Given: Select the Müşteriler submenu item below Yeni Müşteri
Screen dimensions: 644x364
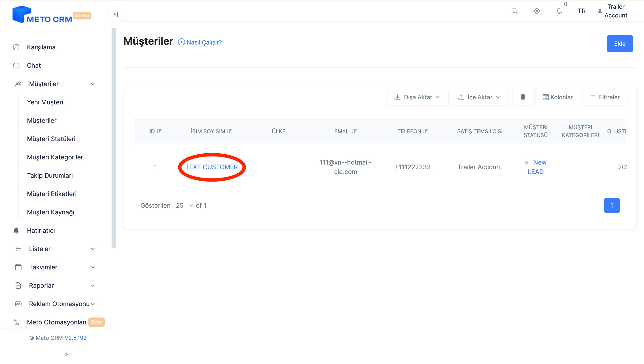Looking at the screenshot, I should click(x=42, y=121).
